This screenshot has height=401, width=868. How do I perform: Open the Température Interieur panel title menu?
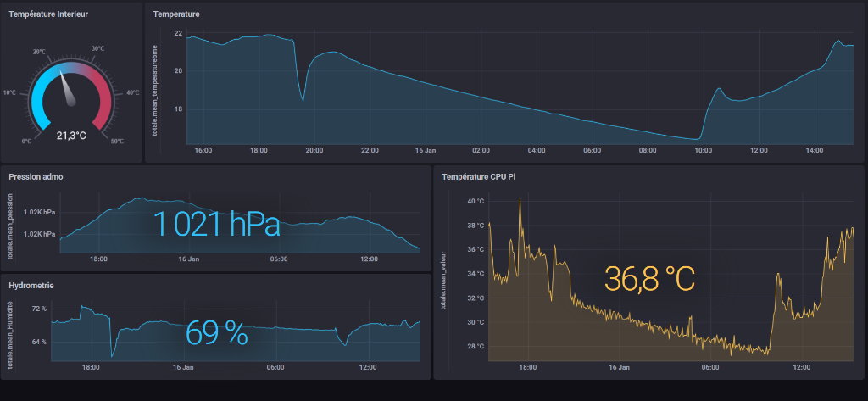pos(47,14)
